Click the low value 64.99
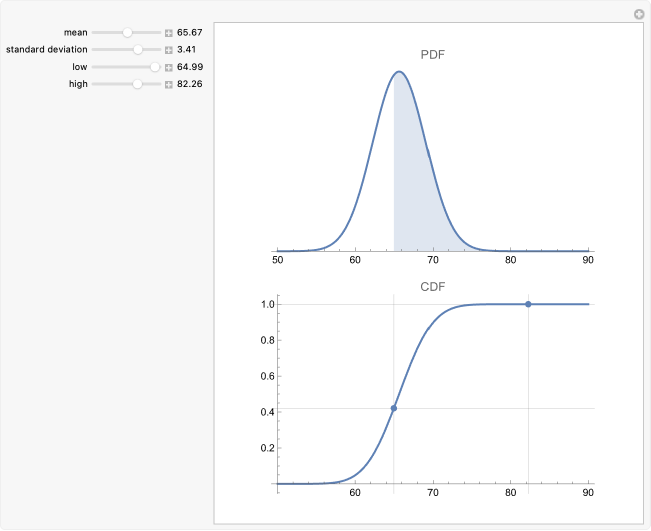Image resolution: width=651 pixels, height=531 pixels. pyautogui.click(x=190, y=67)
